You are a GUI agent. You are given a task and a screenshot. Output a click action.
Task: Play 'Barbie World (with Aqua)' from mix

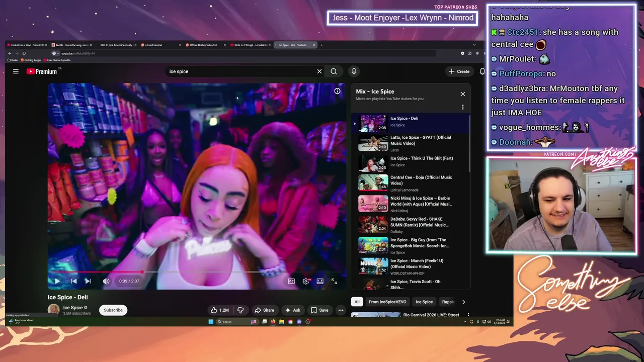point(410,204)
